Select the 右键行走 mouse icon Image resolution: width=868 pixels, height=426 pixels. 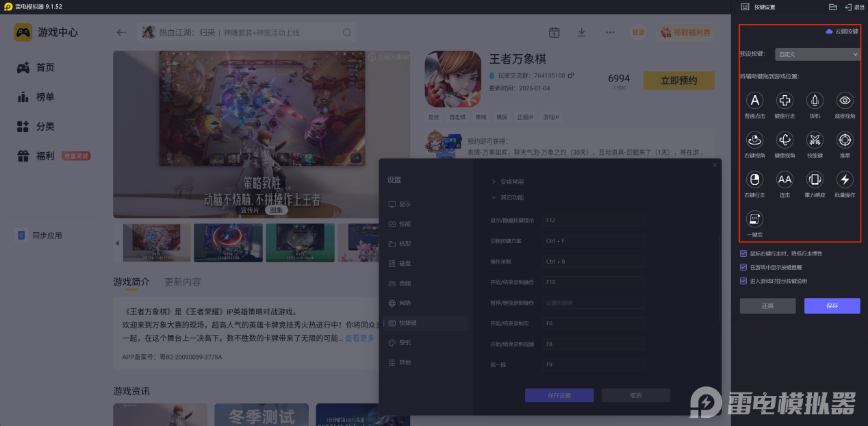[x=754, y=179]
